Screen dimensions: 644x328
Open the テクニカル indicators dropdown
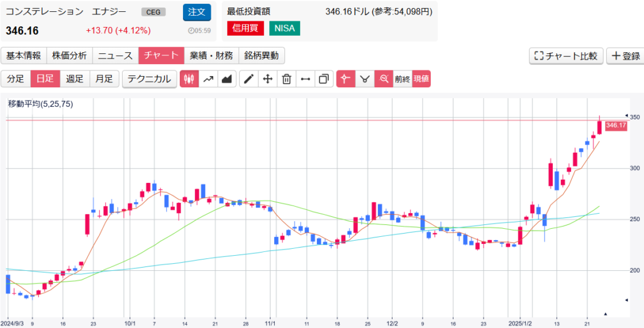pyautogui.click(x=149, y=79)
